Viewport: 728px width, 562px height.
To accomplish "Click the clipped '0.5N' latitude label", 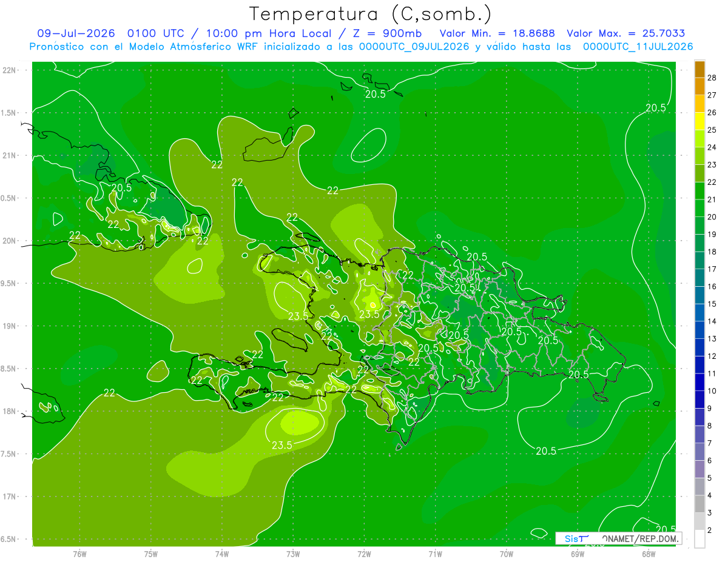I will click(8, 198).
